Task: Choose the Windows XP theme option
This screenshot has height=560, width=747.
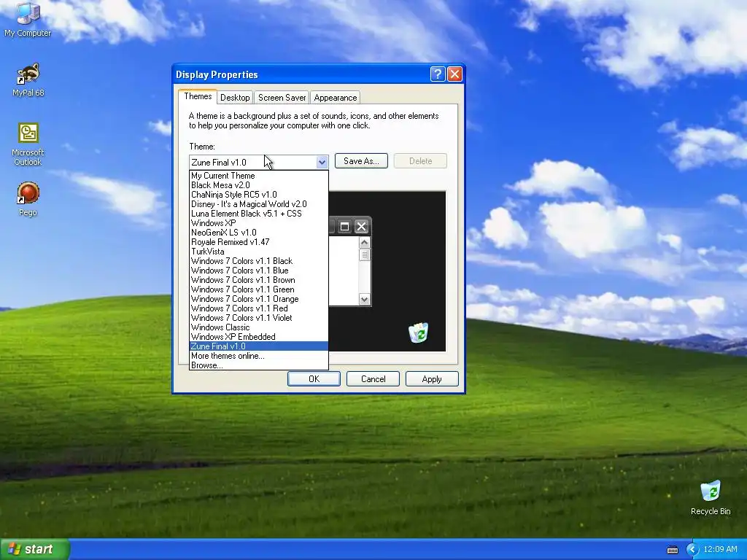Action: pyautogui.click(x=259, y=223)
